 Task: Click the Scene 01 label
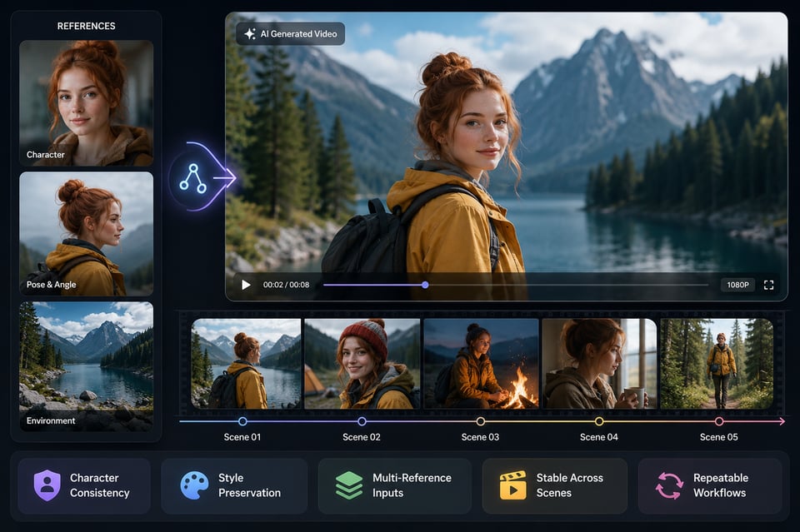click(242, 437)
